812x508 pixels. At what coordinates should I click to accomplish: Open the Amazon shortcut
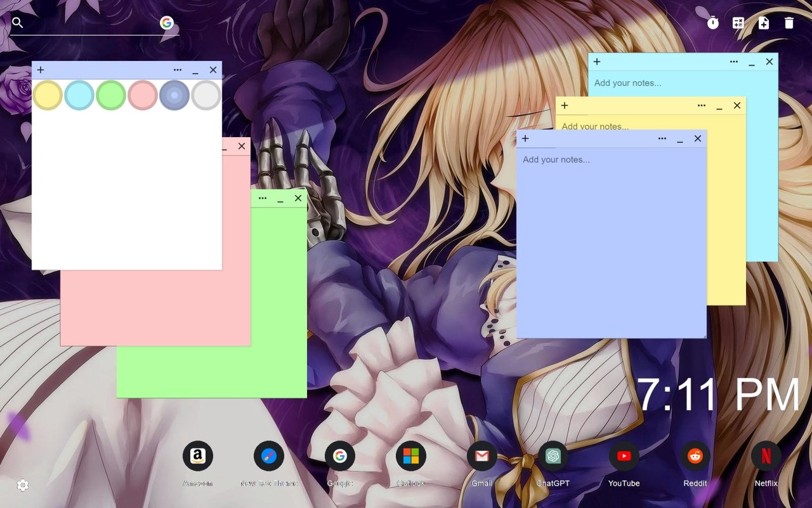coord(198,456)
